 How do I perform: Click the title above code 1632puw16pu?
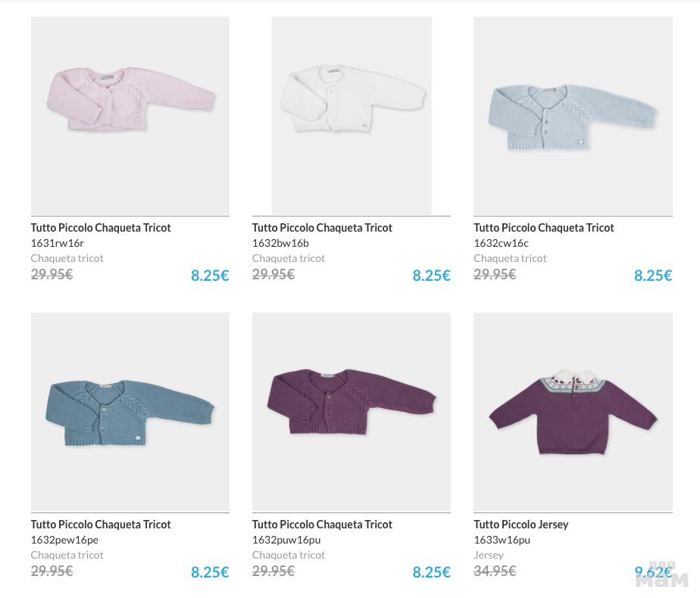point(322,524)
